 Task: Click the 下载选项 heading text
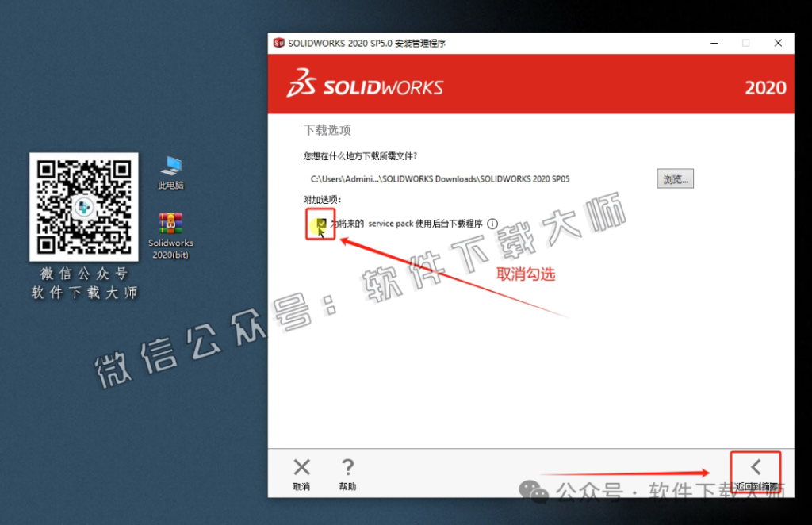point(326,130)
